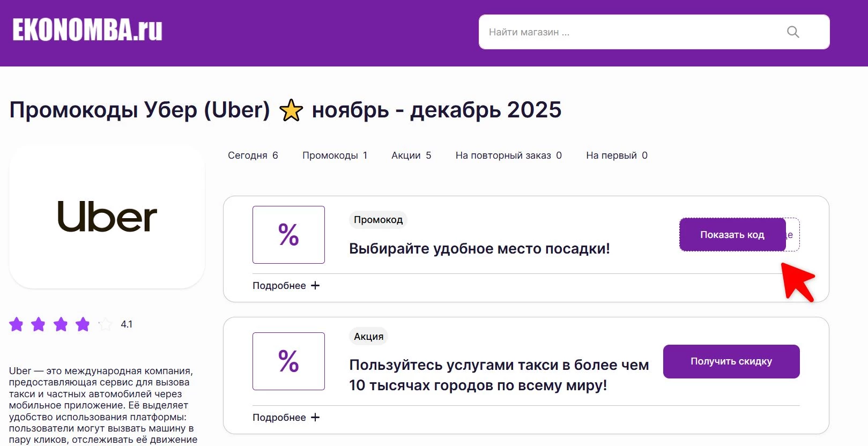Expand details with the plus next to Подробнее
Screen dimensions: 868x446
pos(315,285)
